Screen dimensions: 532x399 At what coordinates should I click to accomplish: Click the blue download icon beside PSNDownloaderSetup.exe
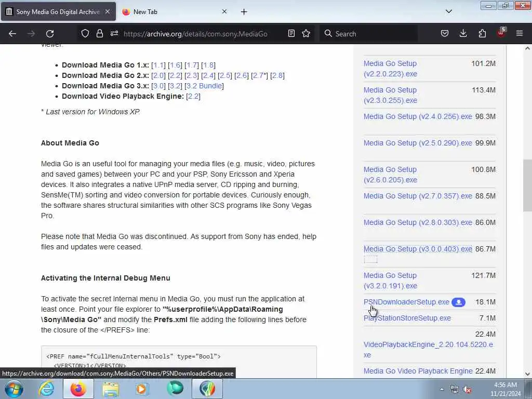[x=458, y=302]
